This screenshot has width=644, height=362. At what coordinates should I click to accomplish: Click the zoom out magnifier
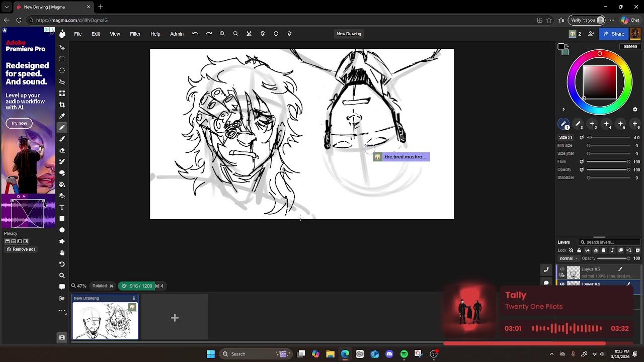coord(235,34)
